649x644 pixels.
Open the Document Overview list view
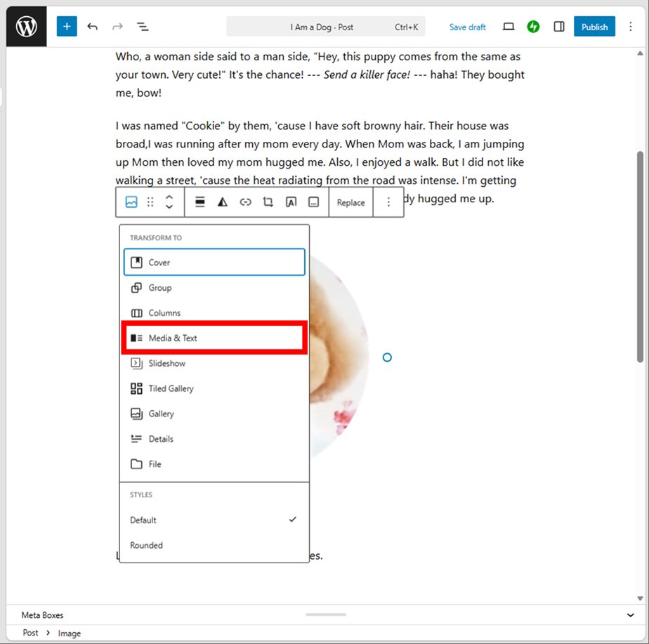(143, 27)
